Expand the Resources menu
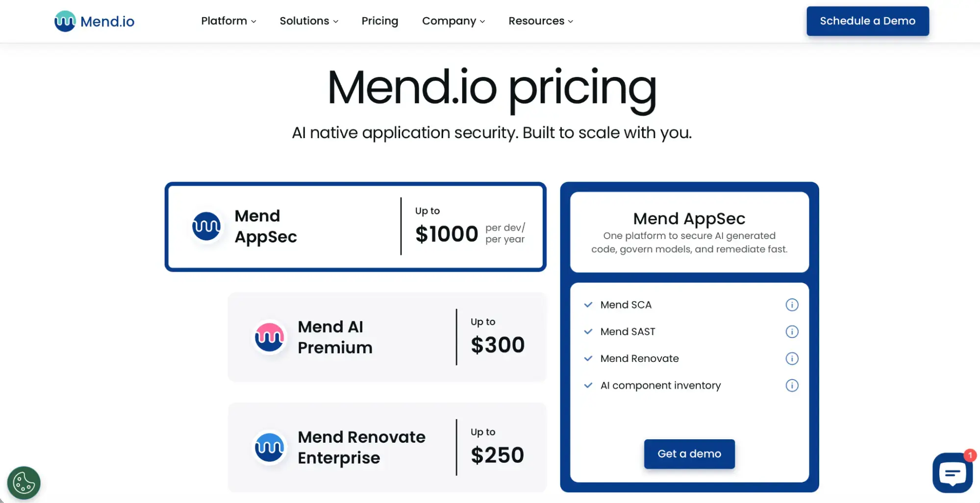This screenshot has height=503, width=980. [x=540, y=21]
